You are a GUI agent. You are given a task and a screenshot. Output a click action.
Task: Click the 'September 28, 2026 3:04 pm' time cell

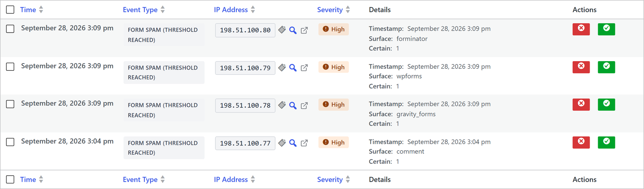pos(67,141)
